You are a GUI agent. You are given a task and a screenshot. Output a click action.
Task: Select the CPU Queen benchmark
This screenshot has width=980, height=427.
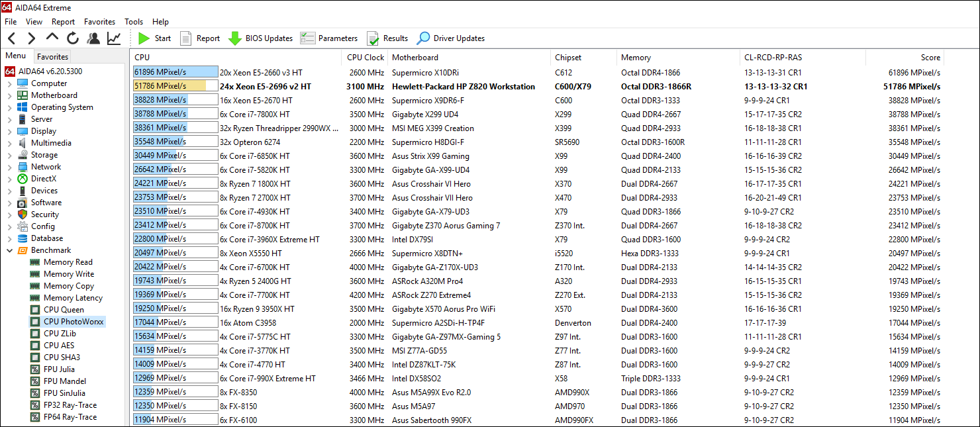tap(64, 310)
